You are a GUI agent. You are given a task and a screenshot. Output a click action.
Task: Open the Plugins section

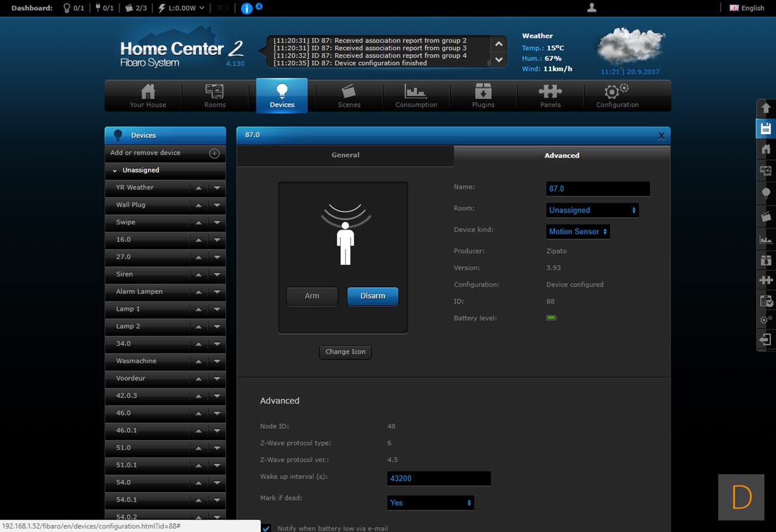tap(483, 96)
